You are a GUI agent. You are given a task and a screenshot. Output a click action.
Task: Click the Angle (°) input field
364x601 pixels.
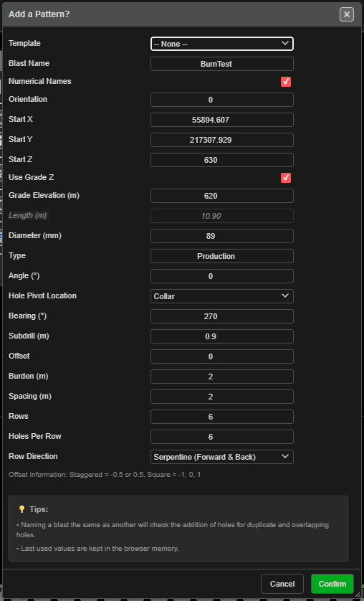pyautogui.click(x=222, y=276)
